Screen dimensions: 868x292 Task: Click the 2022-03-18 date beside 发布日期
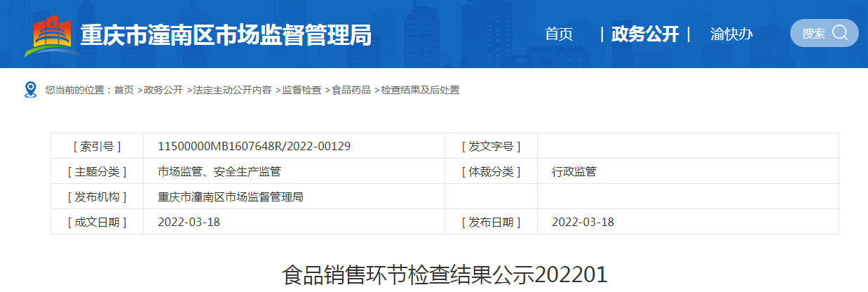pyautogui.click(x=583, y=222)
